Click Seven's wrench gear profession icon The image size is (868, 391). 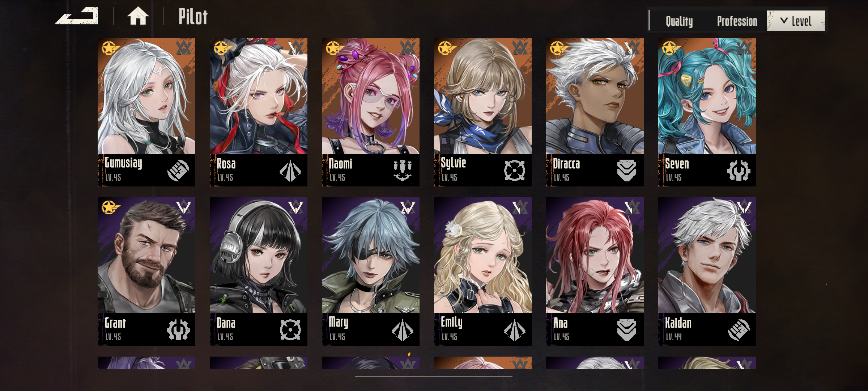739,170
